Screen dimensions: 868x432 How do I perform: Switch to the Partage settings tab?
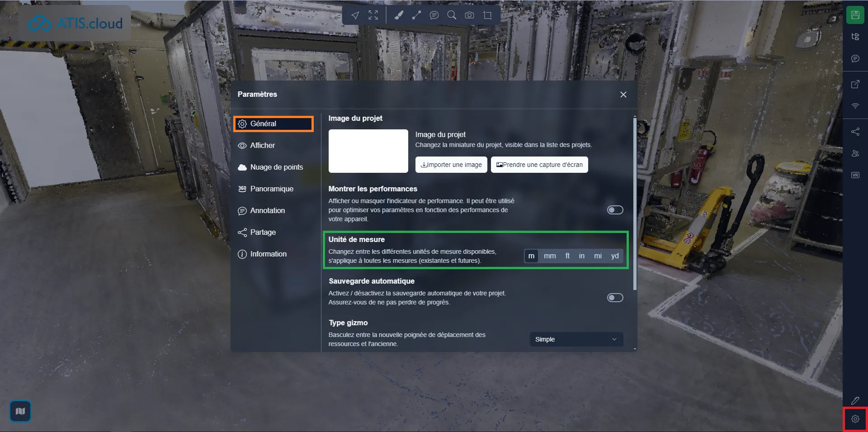(x=274, y=232)
